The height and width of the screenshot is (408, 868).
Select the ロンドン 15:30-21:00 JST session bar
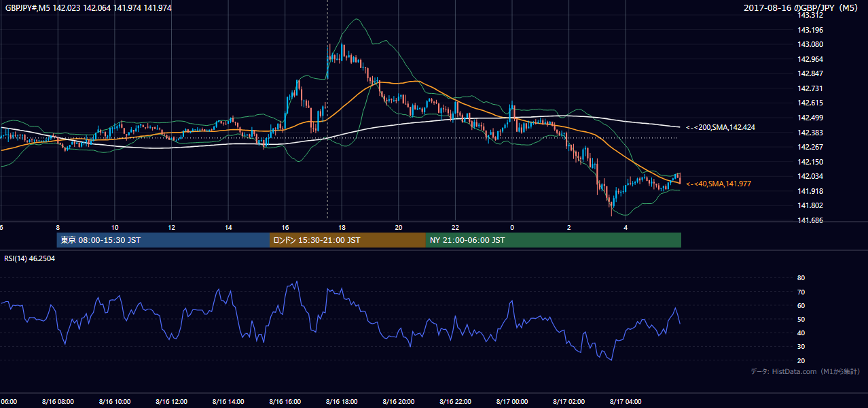pos(348,240)
